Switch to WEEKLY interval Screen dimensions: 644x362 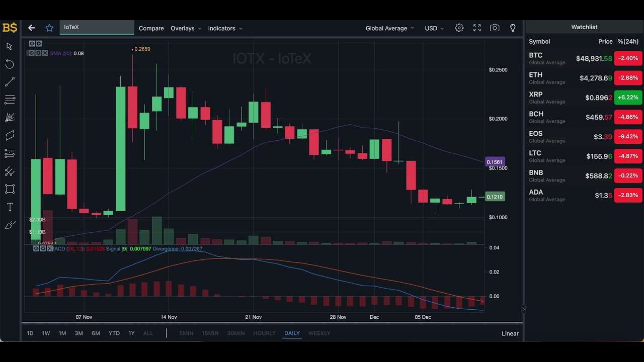tap(319, 333)
